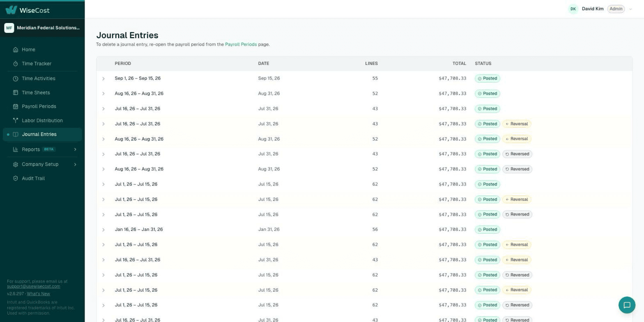The width and height of the screenshot is (644, 322).
Task: Click the Labor Distribution branch icon
Action: tap(16, 120)
